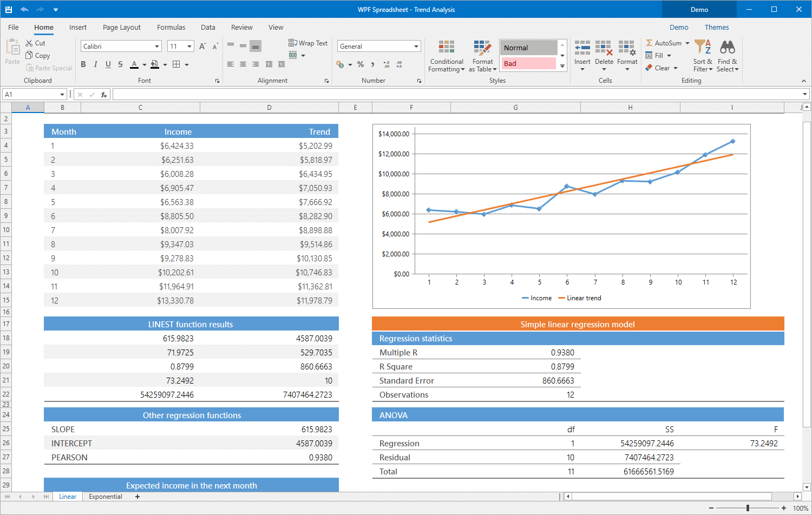This screenshot has height=515, width=812.
Task: Click the percent style icon
Action: click(x=361, y=64)
